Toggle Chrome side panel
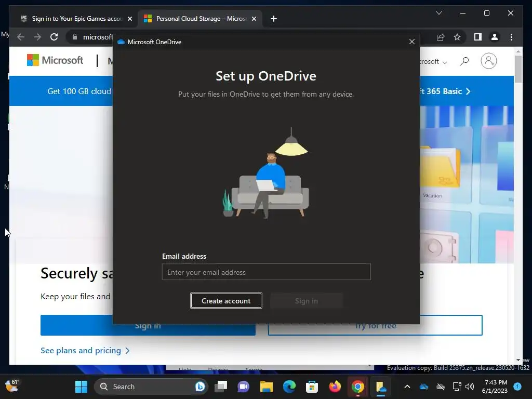 (478, 37)
